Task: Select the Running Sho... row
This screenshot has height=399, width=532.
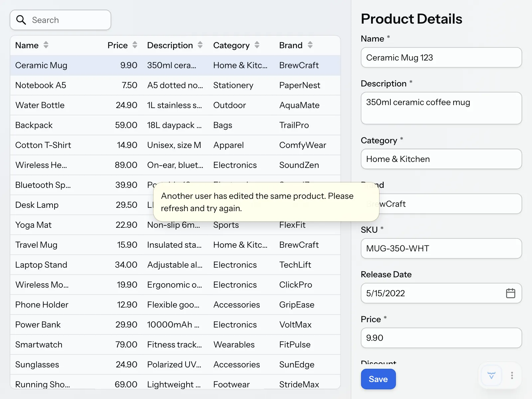Action: point(175,382)
